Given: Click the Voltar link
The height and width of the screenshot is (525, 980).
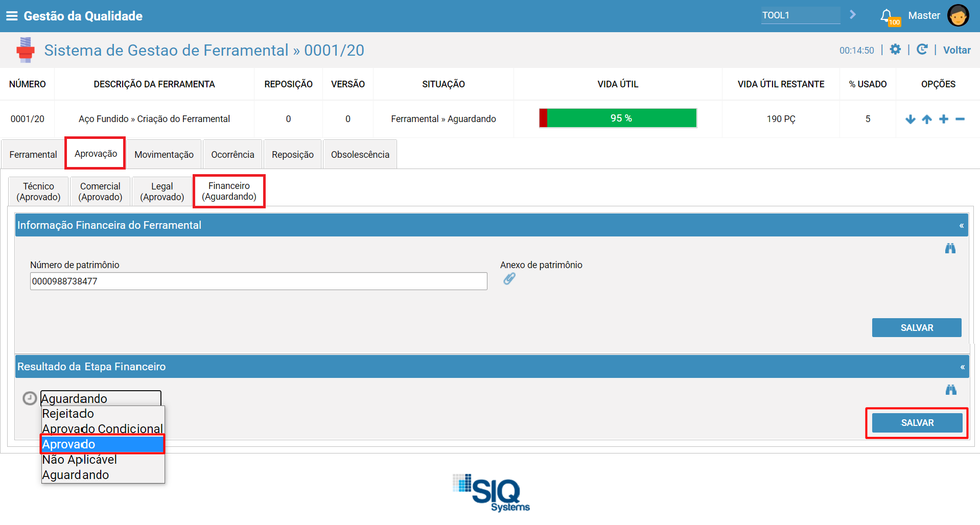Looking at the screenshot, I should tap(956, 50).
